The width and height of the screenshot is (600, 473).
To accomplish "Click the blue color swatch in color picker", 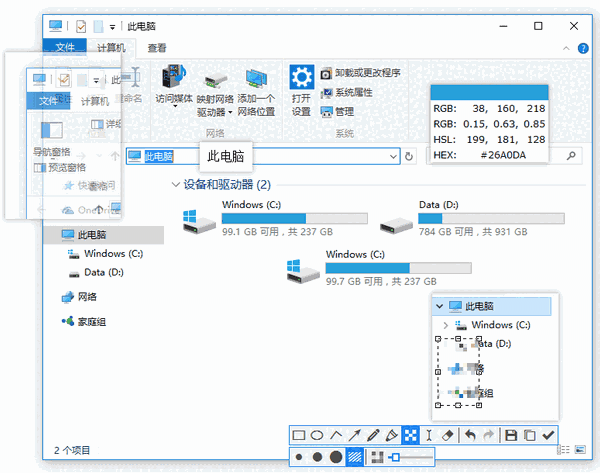I will pyautogui.click(x=489, y=93).
